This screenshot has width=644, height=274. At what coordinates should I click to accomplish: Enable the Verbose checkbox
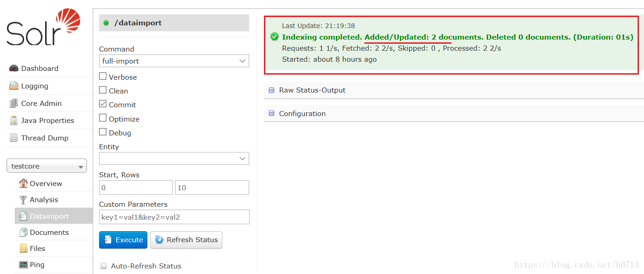coord(103,76)
